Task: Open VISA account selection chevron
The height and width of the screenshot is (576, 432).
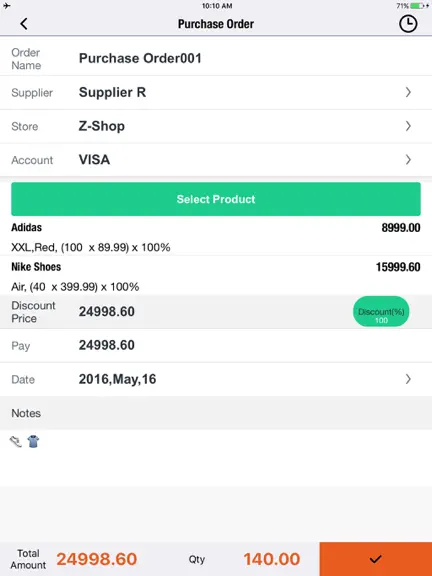Action: (x=408, y=159)
